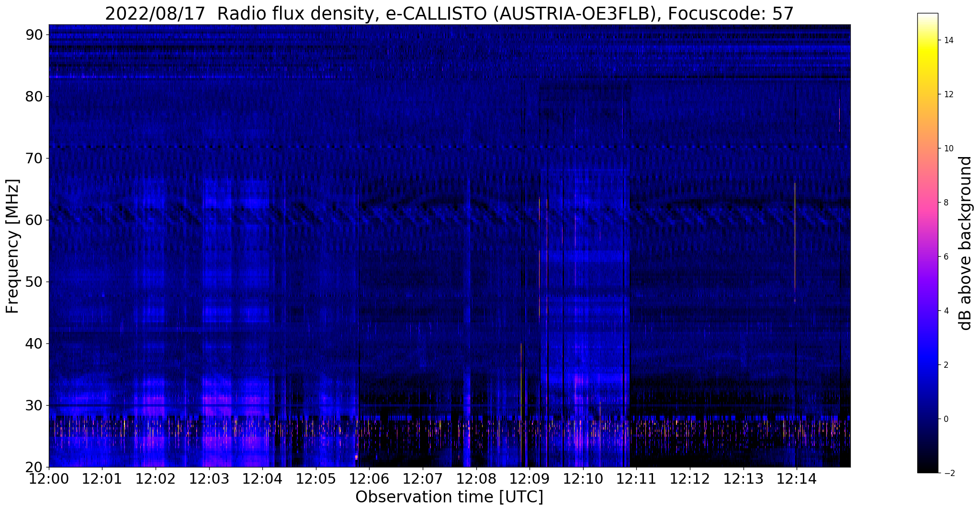The image size is (980, 511).
Task: Click the 50 MHz frequency tick label
Action: (x=34, y=282)
